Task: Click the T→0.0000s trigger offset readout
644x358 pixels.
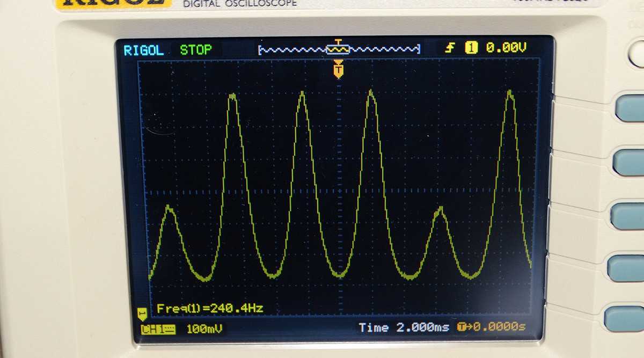Action: [491, 327]
